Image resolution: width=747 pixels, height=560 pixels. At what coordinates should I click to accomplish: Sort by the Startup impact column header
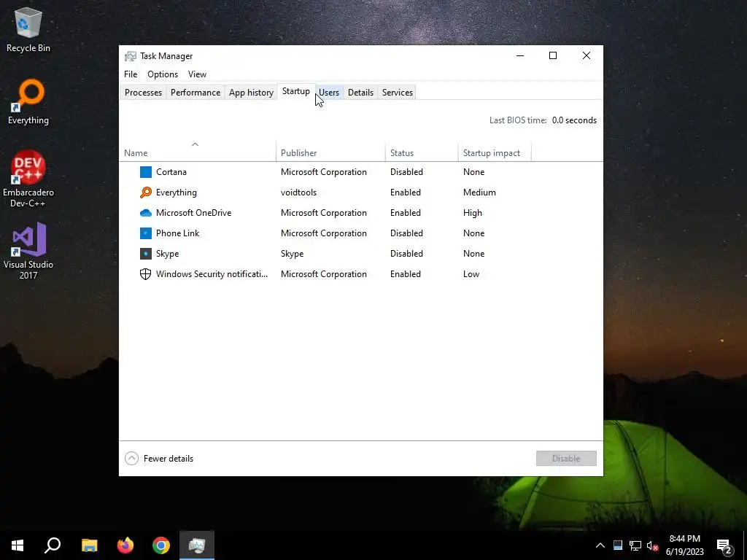(495, 152)
